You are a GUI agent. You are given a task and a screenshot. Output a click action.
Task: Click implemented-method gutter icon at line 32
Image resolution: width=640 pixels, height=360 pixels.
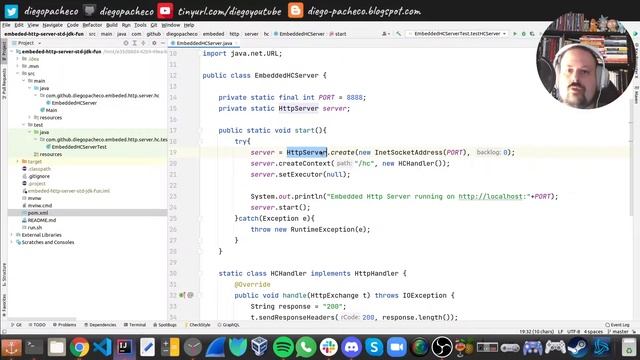(182, 295)
